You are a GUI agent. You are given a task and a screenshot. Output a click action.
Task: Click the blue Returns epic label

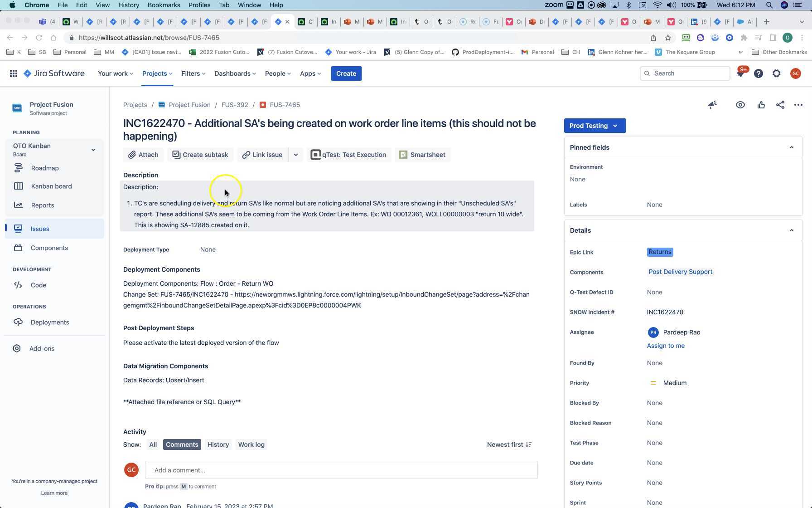pos(659,252)
